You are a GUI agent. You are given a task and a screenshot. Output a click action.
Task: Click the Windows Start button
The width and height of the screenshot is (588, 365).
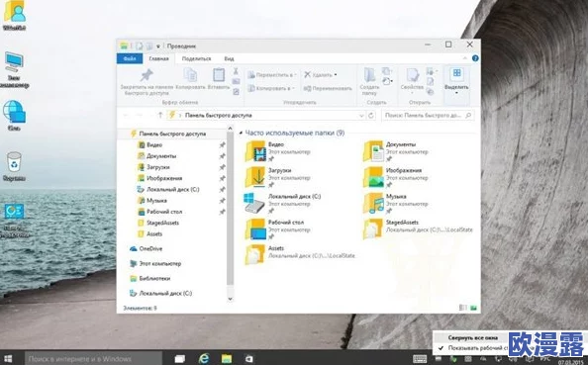(x=8, y=359)
